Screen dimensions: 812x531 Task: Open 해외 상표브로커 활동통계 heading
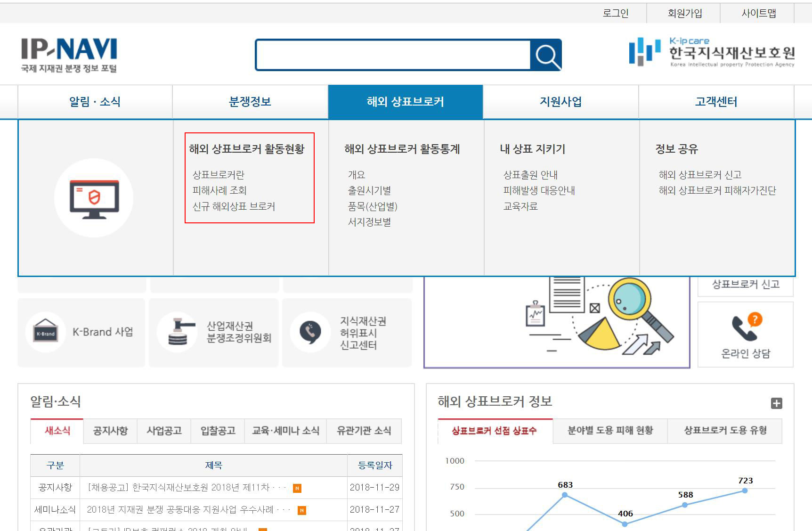402,149
